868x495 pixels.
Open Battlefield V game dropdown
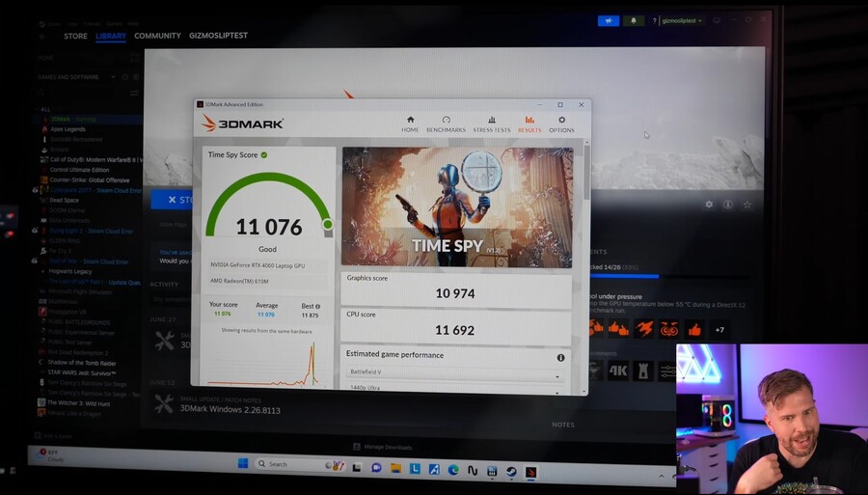point(454,372)
